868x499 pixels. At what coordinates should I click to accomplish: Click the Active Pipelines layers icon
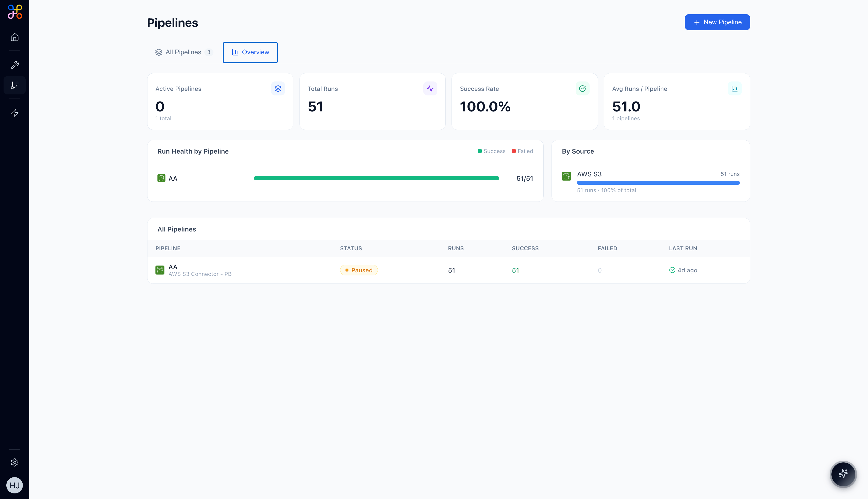point(278,88)
